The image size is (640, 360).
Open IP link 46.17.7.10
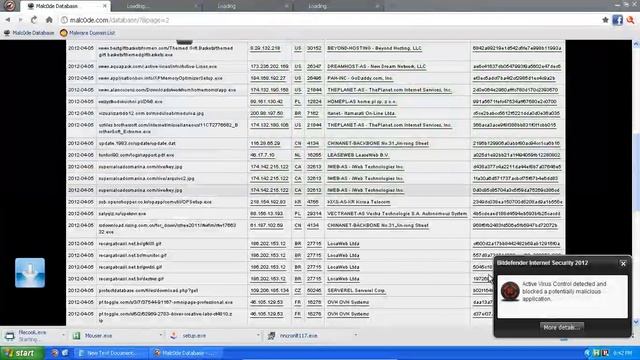pyautogui.click(x=262, y=155)
